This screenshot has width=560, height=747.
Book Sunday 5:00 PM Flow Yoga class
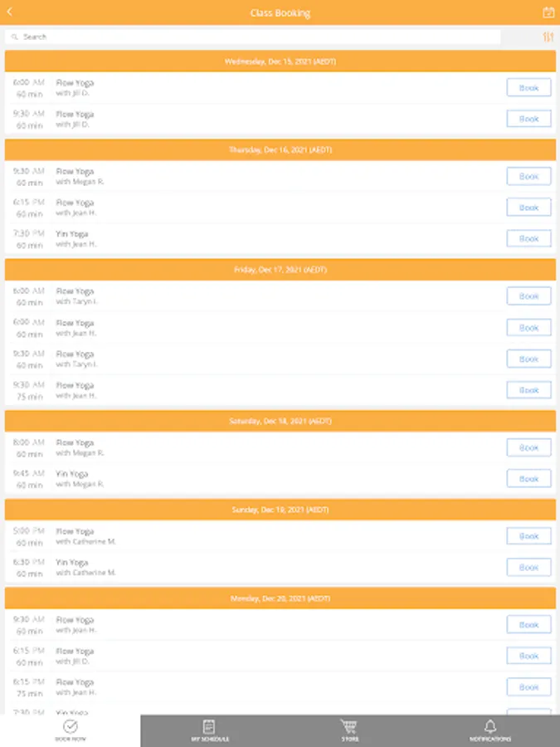528,536
